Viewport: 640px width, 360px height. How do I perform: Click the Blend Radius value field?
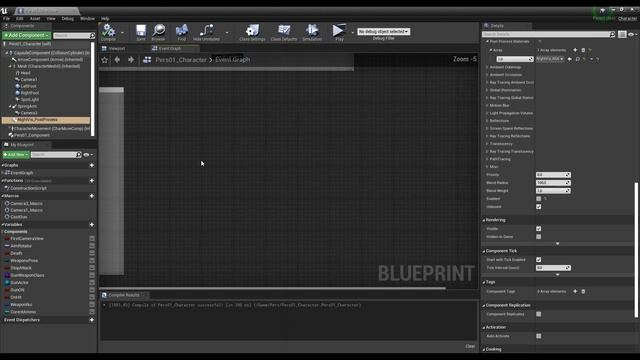pyautogui.click(x=553, y=182)
